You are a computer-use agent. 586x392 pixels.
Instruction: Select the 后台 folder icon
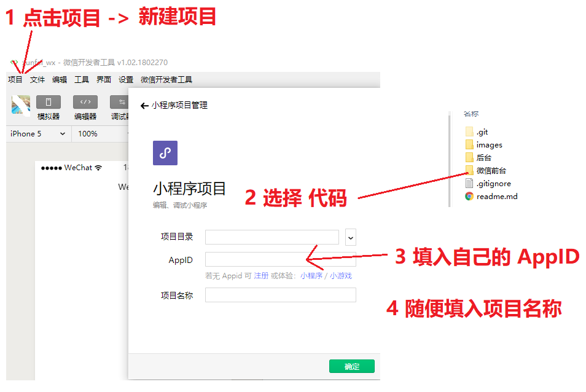[469, 157]
